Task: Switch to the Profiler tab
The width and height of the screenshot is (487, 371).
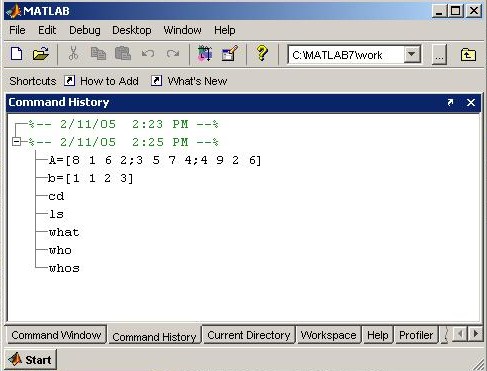Action: (x=416, y=335)
